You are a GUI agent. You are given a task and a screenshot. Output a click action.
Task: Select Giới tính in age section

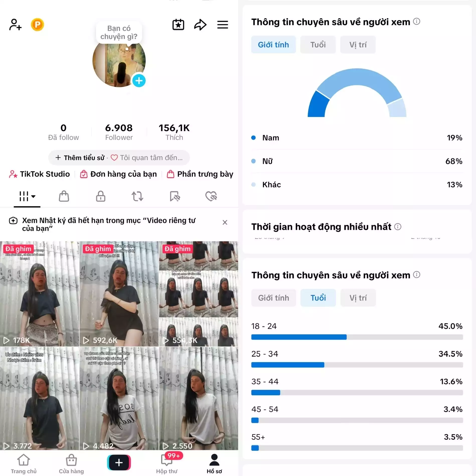273,298
